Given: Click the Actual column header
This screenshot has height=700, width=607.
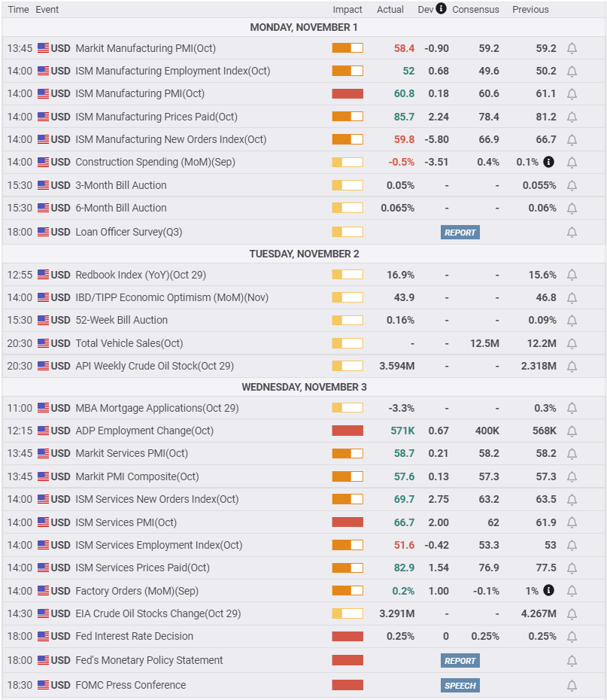Looking at the screenshot, I should (x=390, y=9).
